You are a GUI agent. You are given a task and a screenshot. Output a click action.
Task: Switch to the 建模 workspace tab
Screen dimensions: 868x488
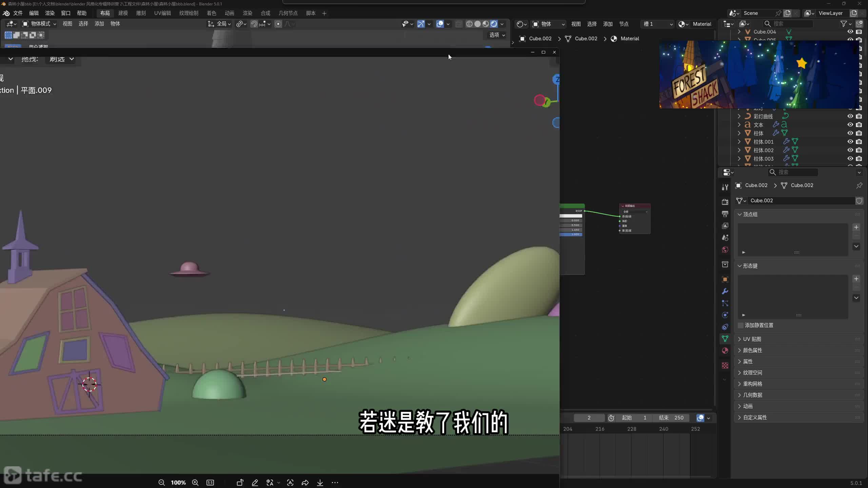(123, 13)
